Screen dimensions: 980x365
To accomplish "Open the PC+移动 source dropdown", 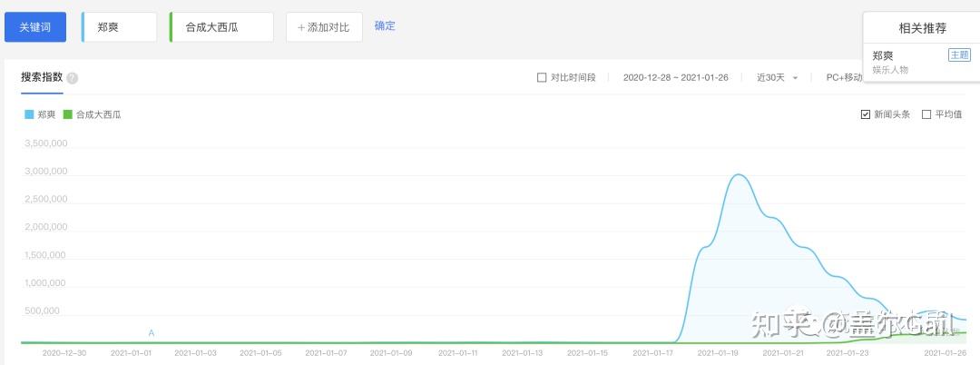I will click(x=843, y=78).
